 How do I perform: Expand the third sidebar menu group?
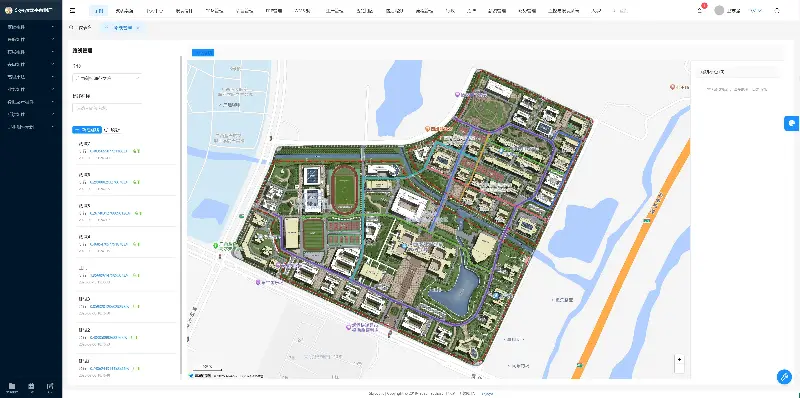click(31, 52)
